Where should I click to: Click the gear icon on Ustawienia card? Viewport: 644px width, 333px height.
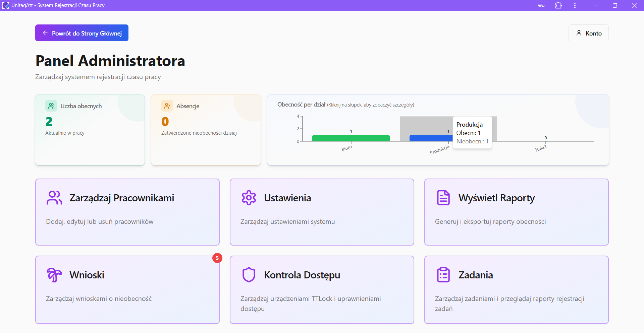[x=249, y=198]
